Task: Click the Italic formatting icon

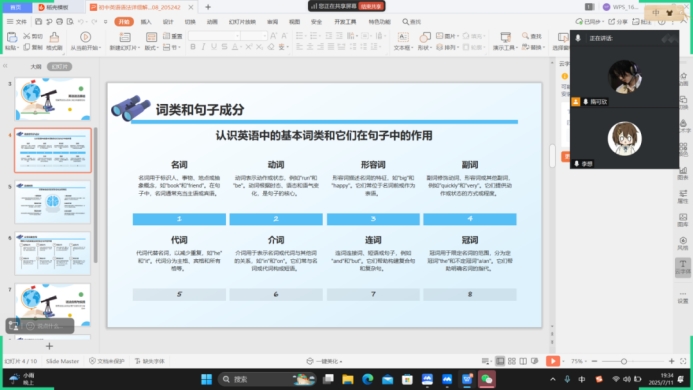Action: (x=203, y=47)
